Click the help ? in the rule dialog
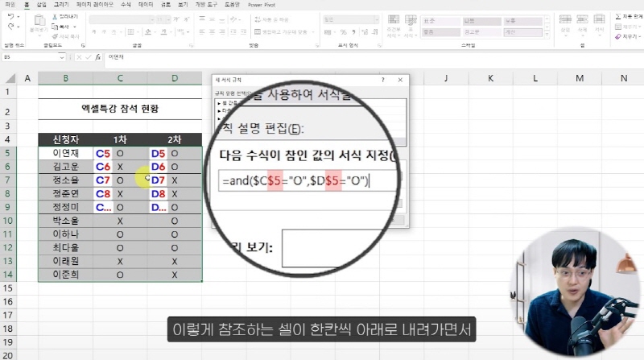 point(383,80)
